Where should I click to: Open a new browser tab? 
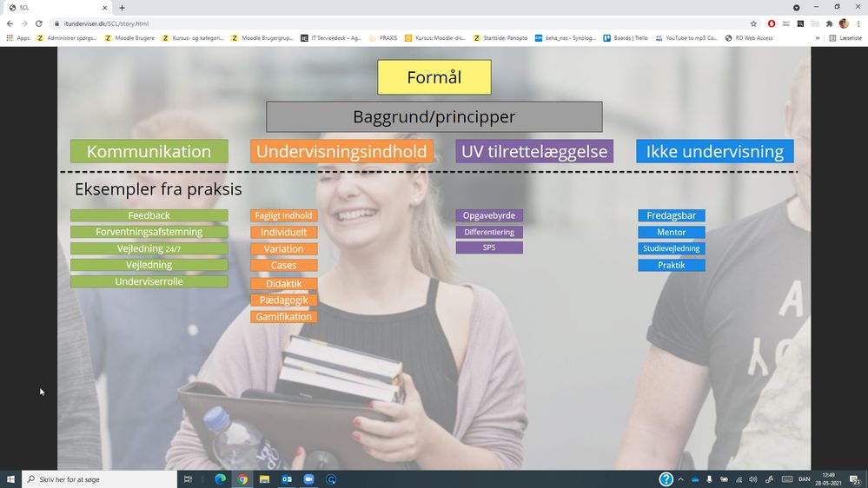[122, 8]
